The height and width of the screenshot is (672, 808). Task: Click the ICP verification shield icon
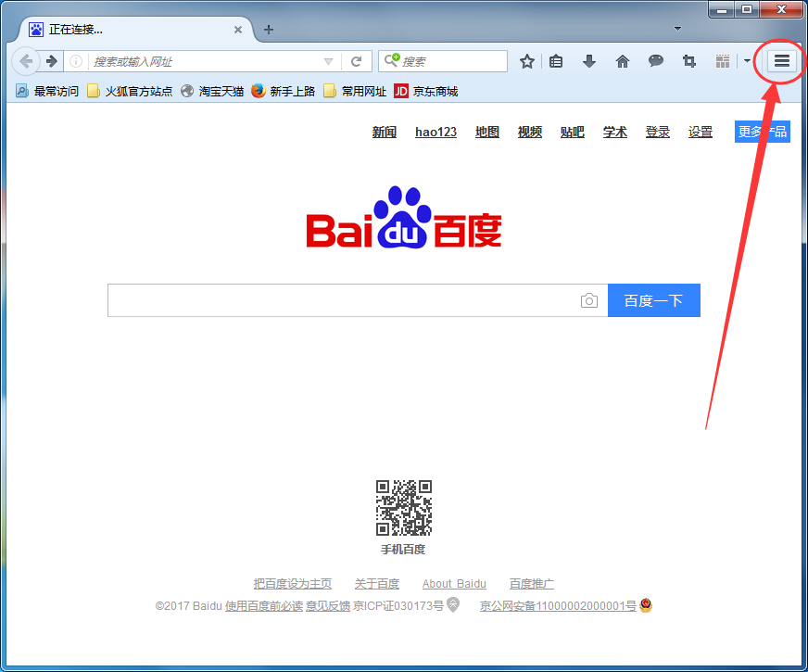pyautogui.click(x=453, y=604)
